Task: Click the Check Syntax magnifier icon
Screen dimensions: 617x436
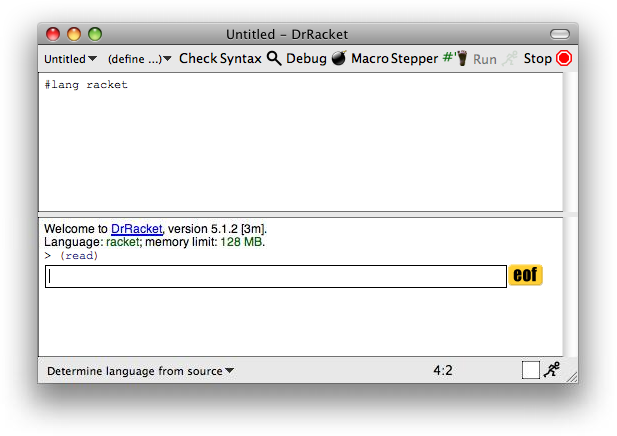Action: pos(274,59)
